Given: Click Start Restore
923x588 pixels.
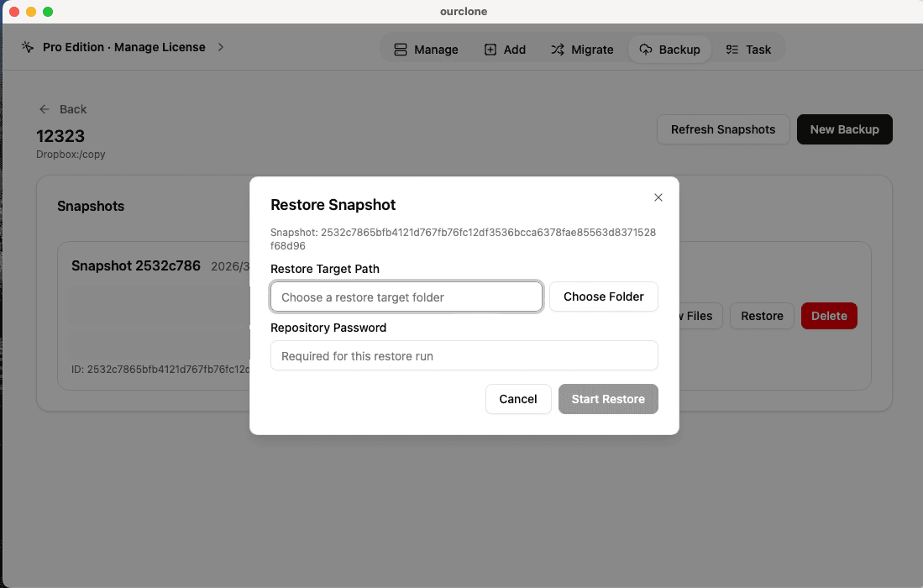Looking at the screenshot, I should [608, 399].
